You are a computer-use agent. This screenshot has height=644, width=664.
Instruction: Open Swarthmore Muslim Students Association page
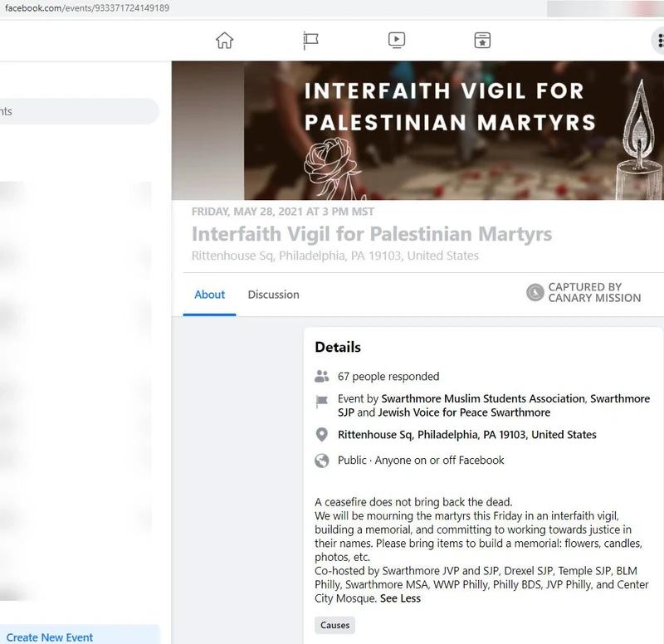click(x=483, y=398)
